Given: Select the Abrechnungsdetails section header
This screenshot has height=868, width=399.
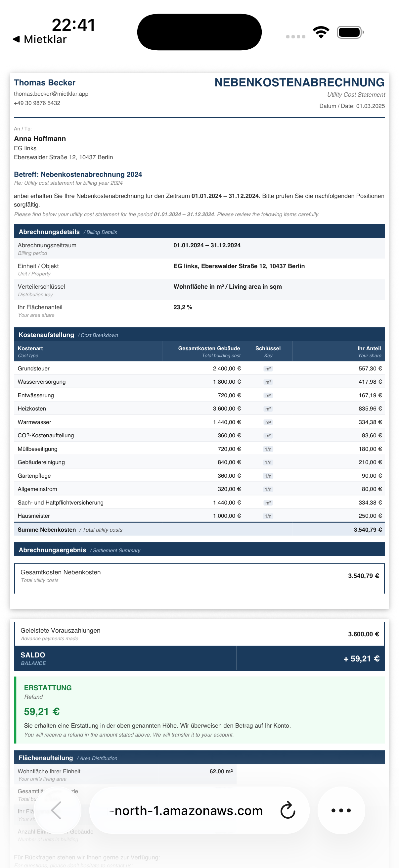Looking at the screenshot, I should click(x=199, y=232).
